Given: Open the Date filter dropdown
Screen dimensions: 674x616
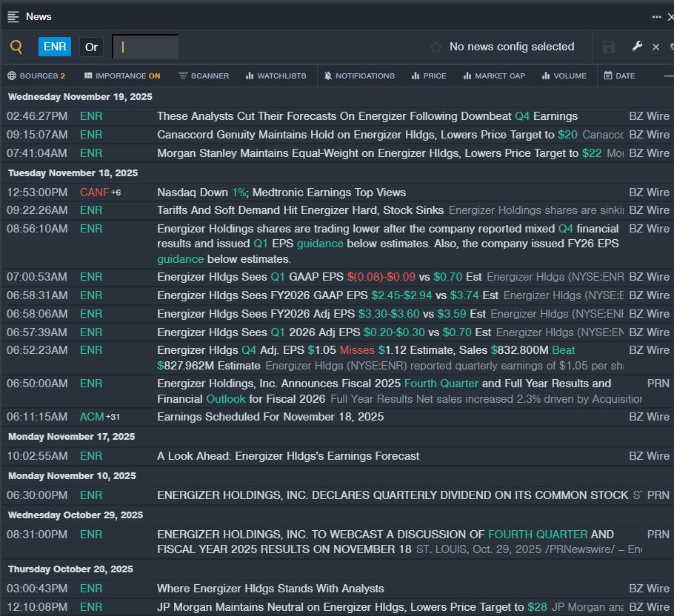Looking at the screenshot, I should click(x=619, y=76).
